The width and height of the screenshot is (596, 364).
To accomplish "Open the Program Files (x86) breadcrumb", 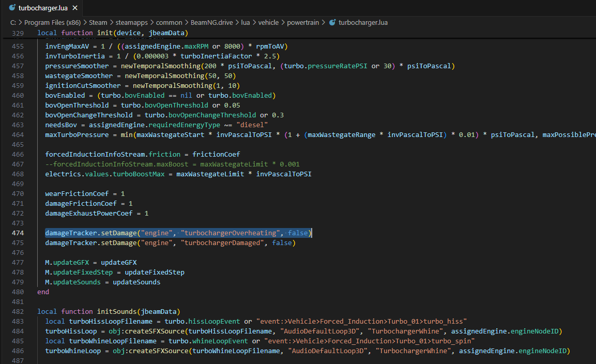I will pos(52,22).
